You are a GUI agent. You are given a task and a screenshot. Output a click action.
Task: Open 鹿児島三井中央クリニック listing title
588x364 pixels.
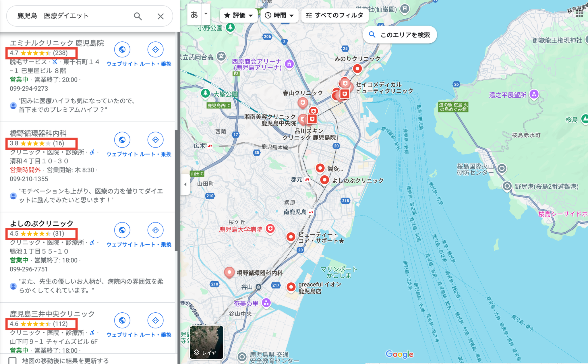point(52,314)
